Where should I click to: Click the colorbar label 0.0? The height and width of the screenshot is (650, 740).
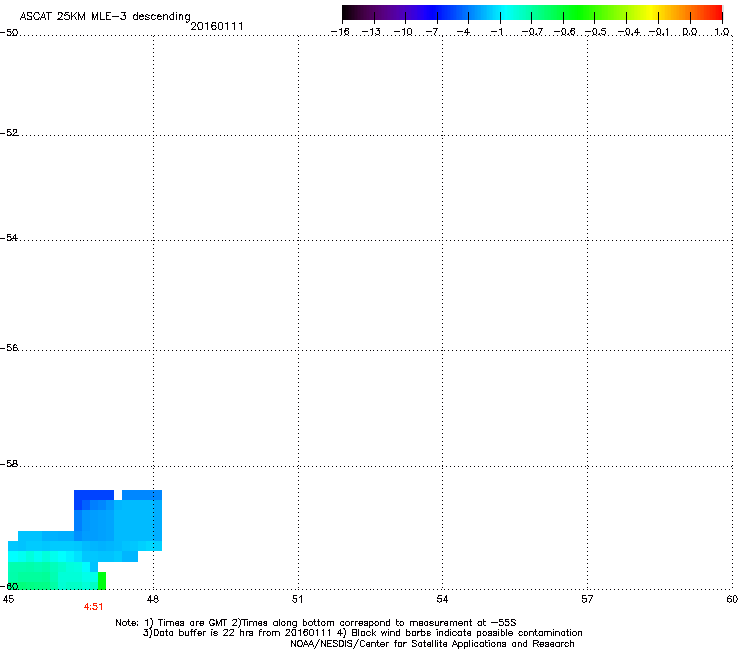(690, 32)
